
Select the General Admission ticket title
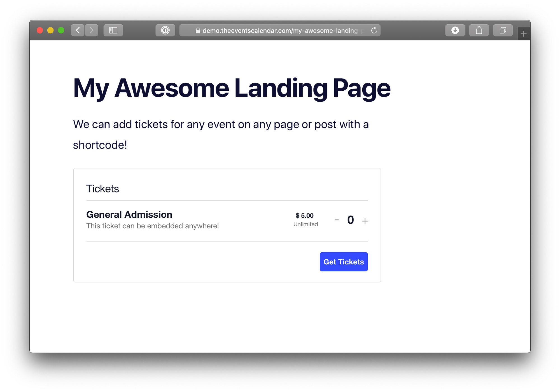[x=129, y=214]
